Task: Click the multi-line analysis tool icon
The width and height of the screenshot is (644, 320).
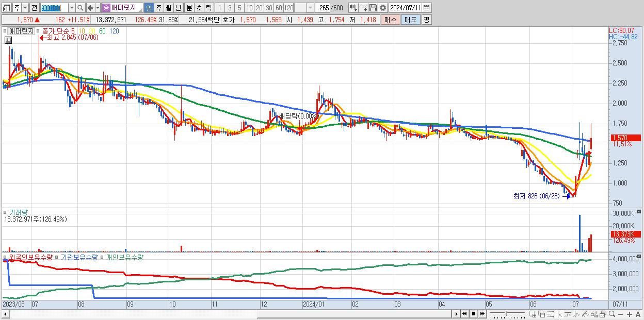Action: tap(586, 314)
